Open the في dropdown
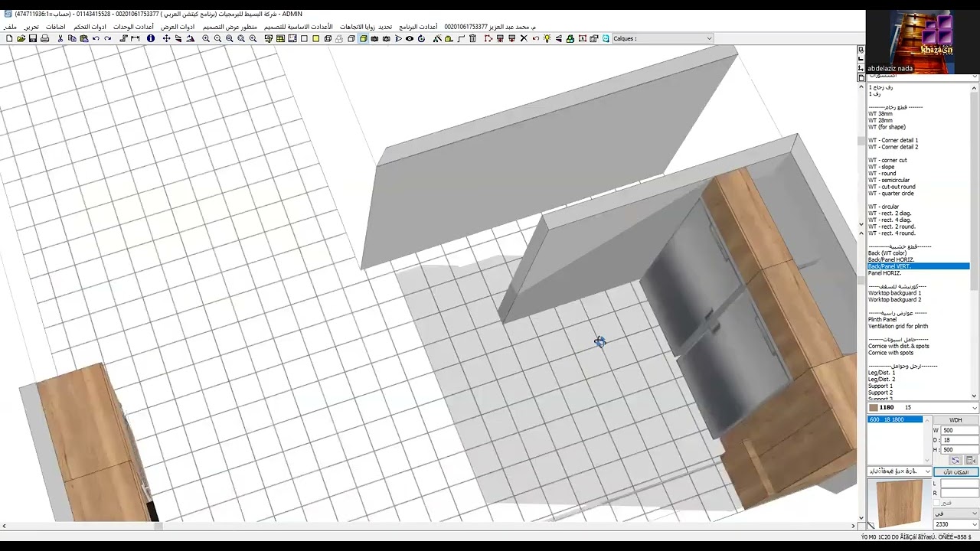980x551 pixels. pyautogui.click(x=955, y=514)
